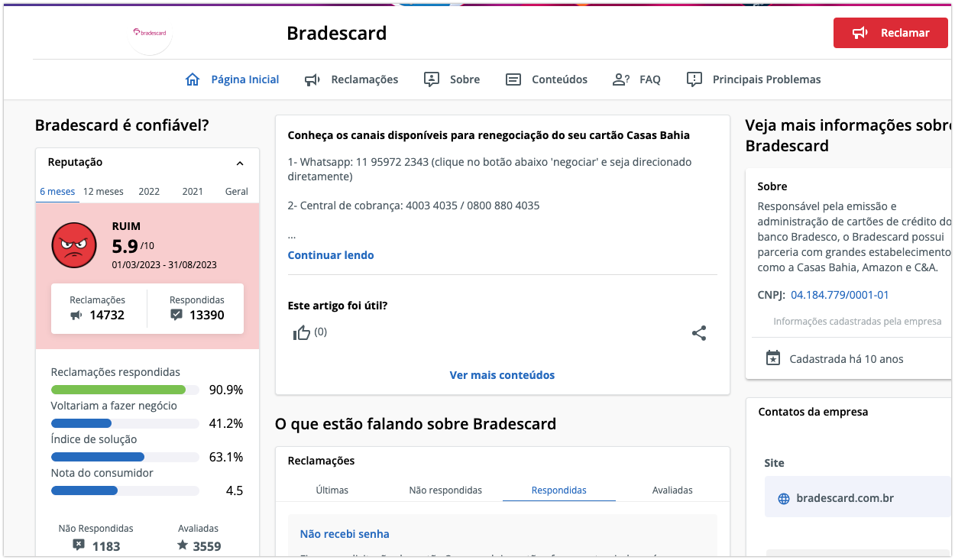
Task: Select the Avaliadas complaints tab
Action: 672,490
